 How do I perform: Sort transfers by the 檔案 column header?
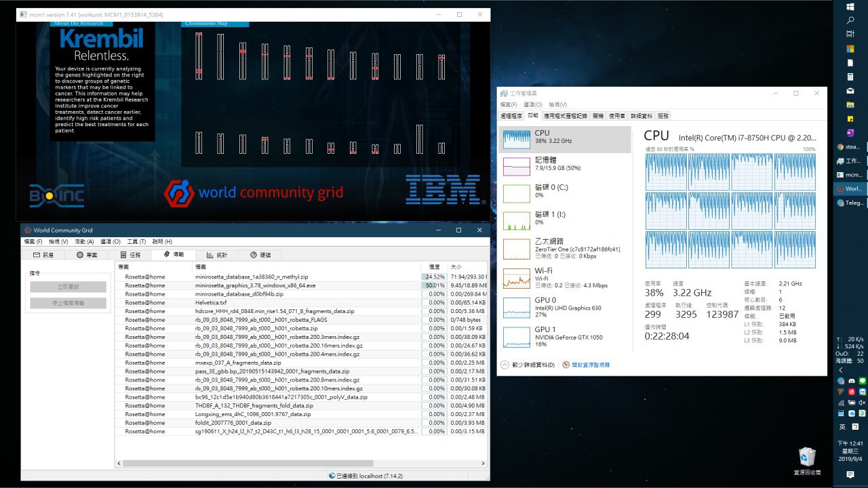point(307,267)
